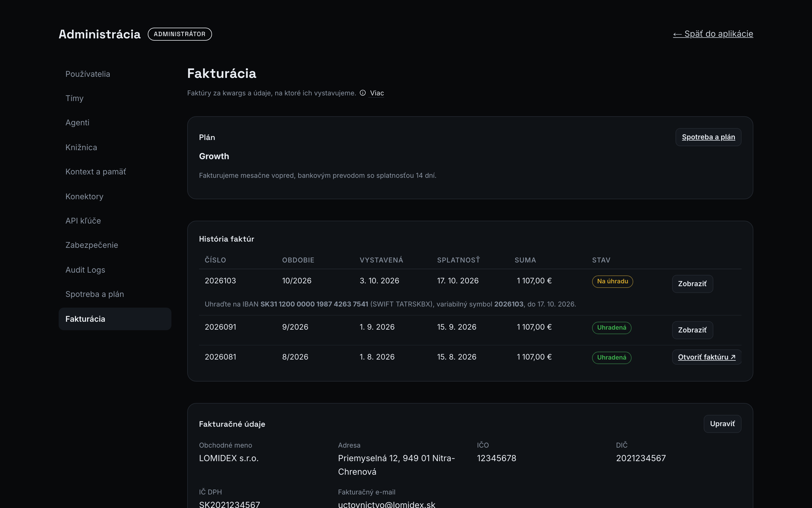Click the STAV column header
The image size is (812, 508).
pyautogui.click(x=601, y=260)
